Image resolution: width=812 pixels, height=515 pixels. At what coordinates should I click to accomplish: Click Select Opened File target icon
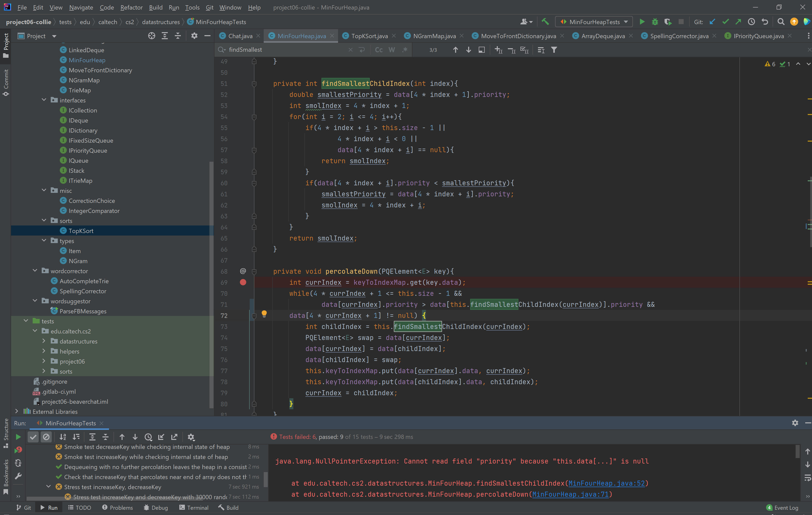[151, 36]
